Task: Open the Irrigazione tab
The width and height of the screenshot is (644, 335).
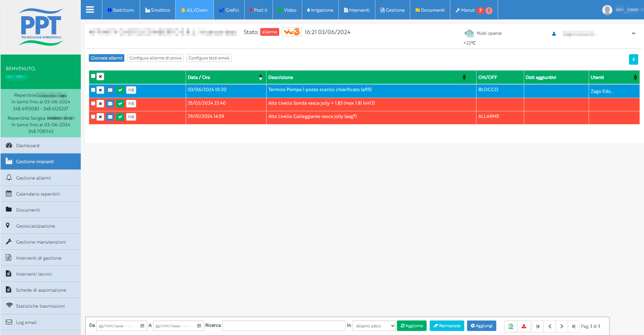Action: [x=320, y=10]
